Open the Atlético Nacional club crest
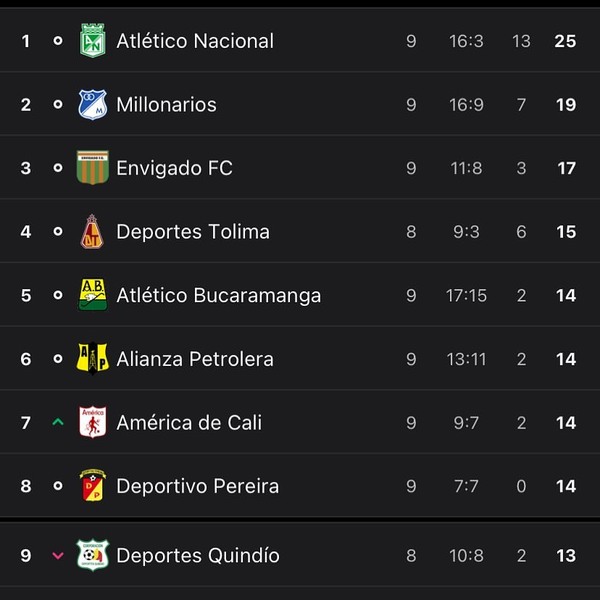 [93, 41]
